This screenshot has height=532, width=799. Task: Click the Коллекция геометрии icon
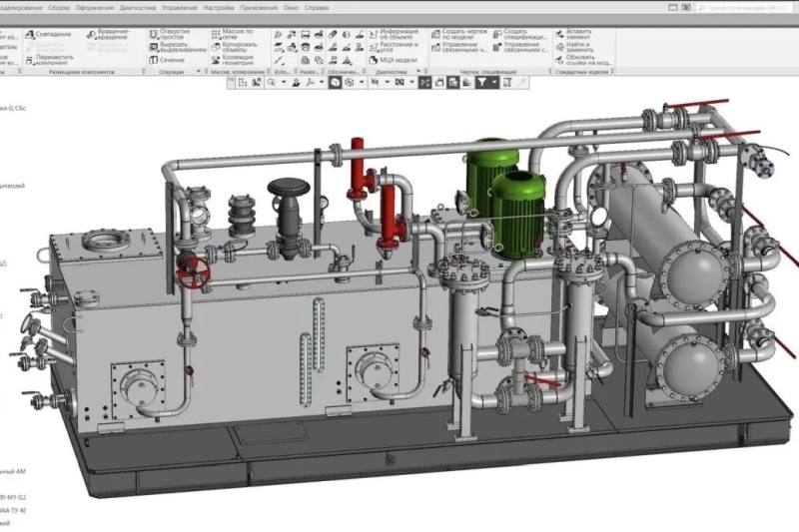[x=216, y=60]
